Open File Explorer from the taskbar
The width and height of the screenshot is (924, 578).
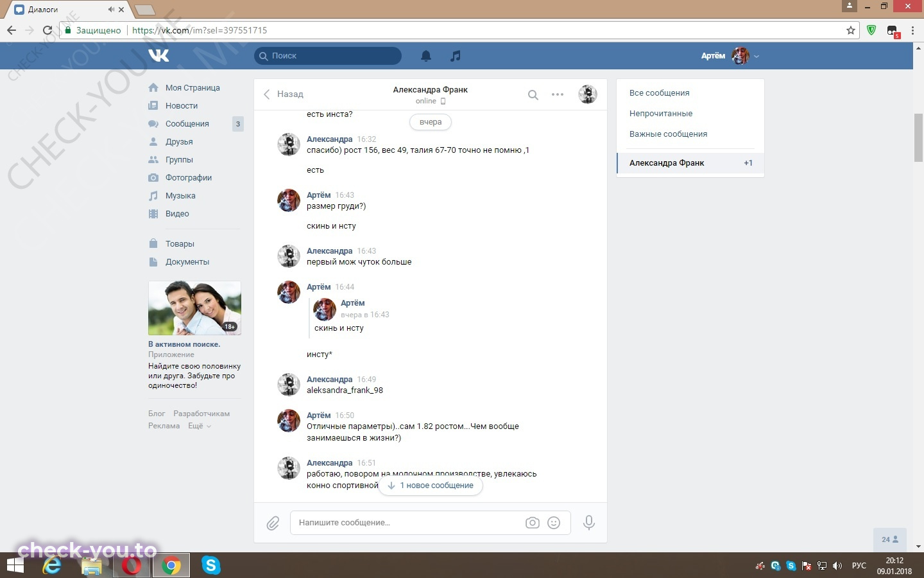[92, 566]
